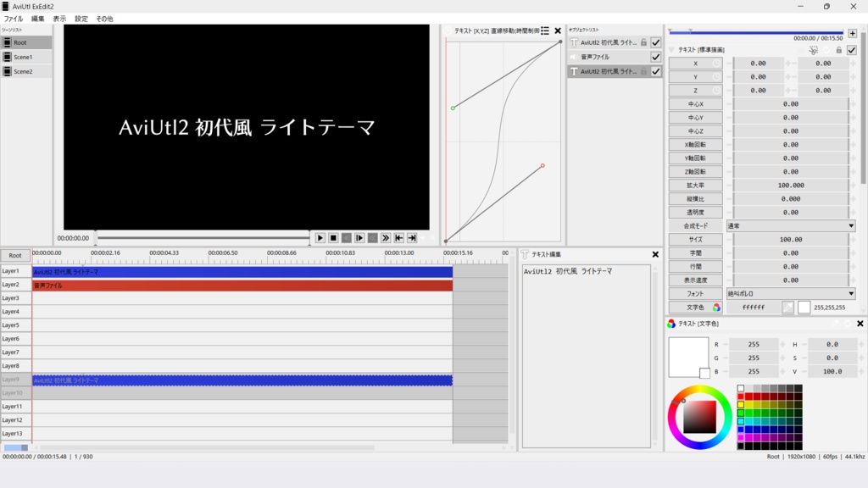Screen dimensions: 868x488
Task: Jump to the start of the timeline
Action: 398,238
